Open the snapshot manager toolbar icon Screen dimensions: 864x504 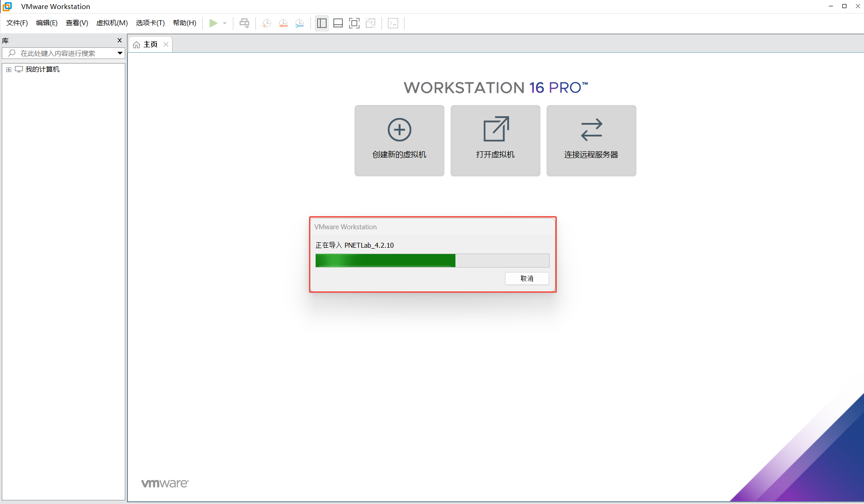click(x=299, y=23)
